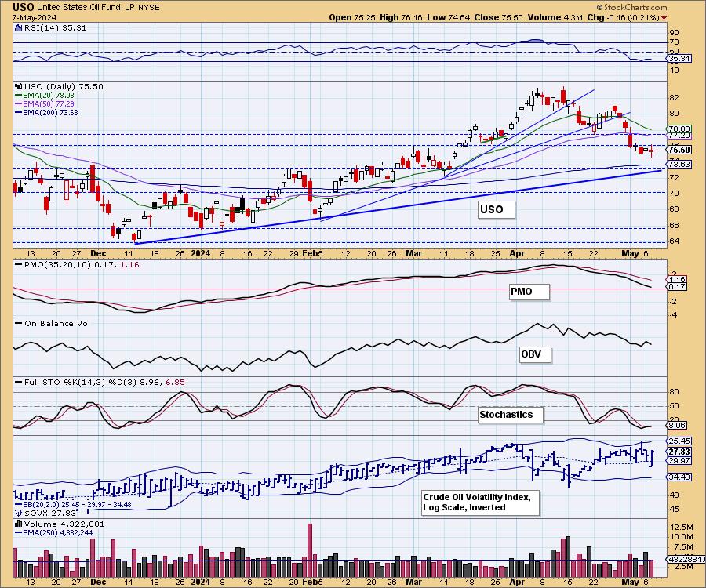Image resolution: width=706 pixels, height=588 pixels.
Task: Click the 29.97 middle band value tag
Action: (680, 461)
